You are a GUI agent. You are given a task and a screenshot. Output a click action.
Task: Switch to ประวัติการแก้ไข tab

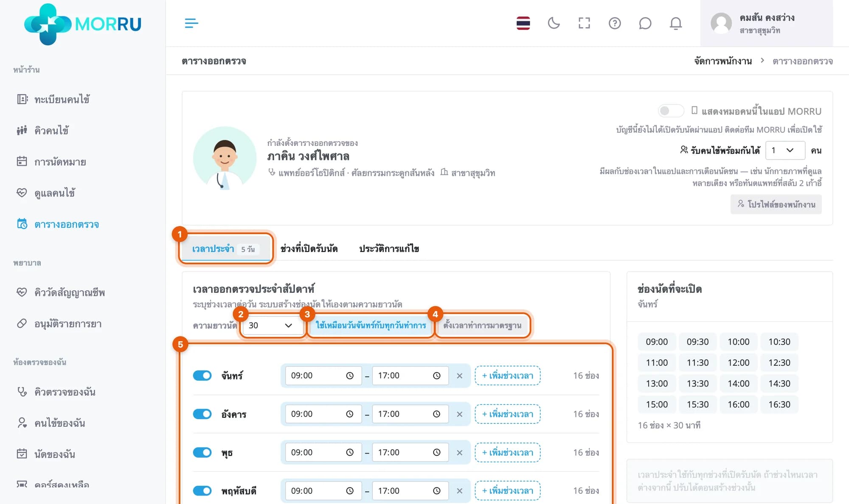point(389,249)
